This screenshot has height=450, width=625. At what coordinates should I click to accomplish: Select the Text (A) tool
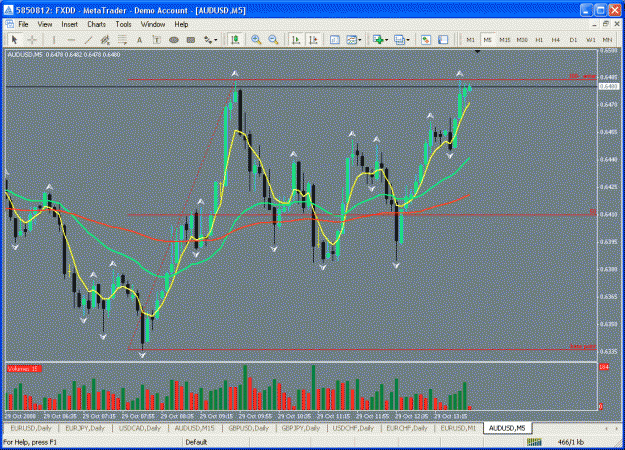[x=140, y=39]
